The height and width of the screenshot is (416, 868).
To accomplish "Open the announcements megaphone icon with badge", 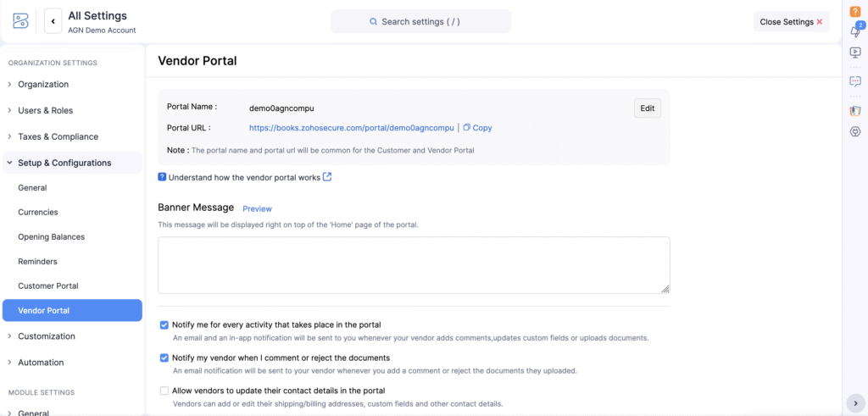I will pos(855,31).
